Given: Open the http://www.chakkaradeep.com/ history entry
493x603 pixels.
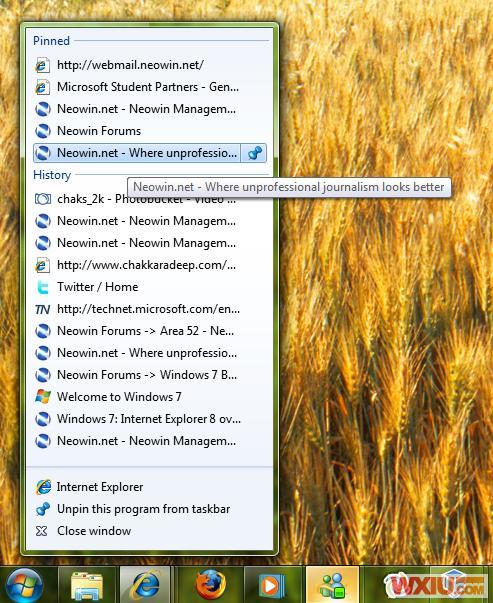Looking at the screenshot, I should tap(150, 265).
